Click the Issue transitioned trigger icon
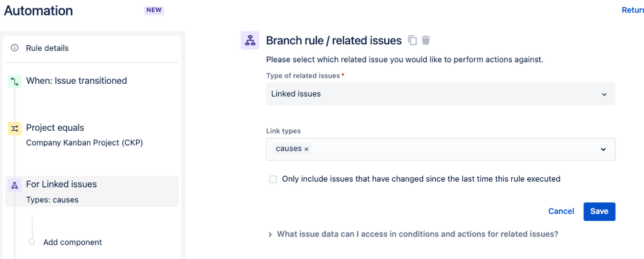 coord(14,81)
